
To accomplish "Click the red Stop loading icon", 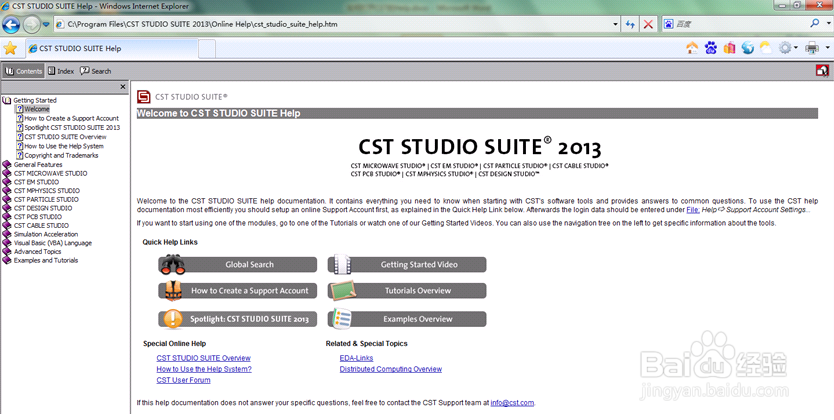I will click(x=648, y=24).
